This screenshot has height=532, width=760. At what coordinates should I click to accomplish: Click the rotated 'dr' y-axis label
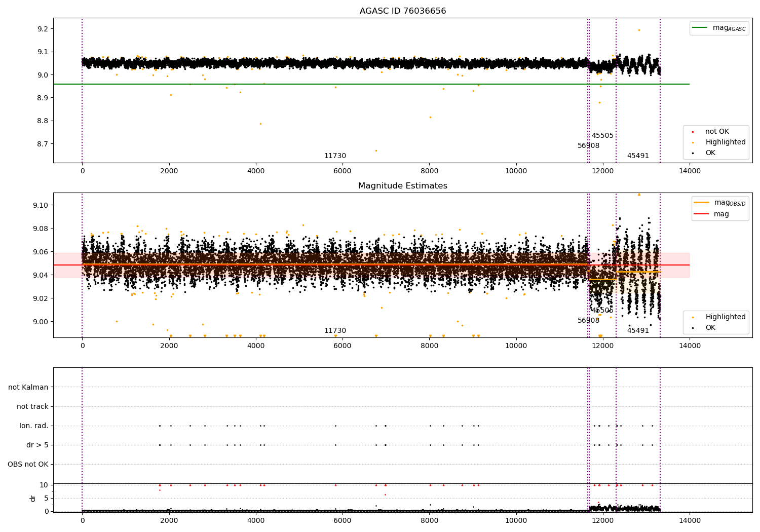tap(33, 498)
